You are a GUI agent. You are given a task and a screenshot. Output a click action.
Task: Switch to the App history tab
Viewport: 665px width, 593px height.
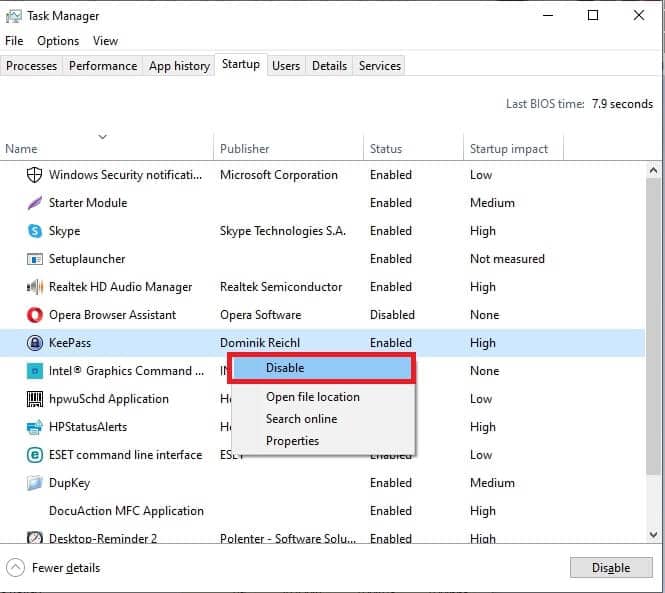(x=179, y=66)
